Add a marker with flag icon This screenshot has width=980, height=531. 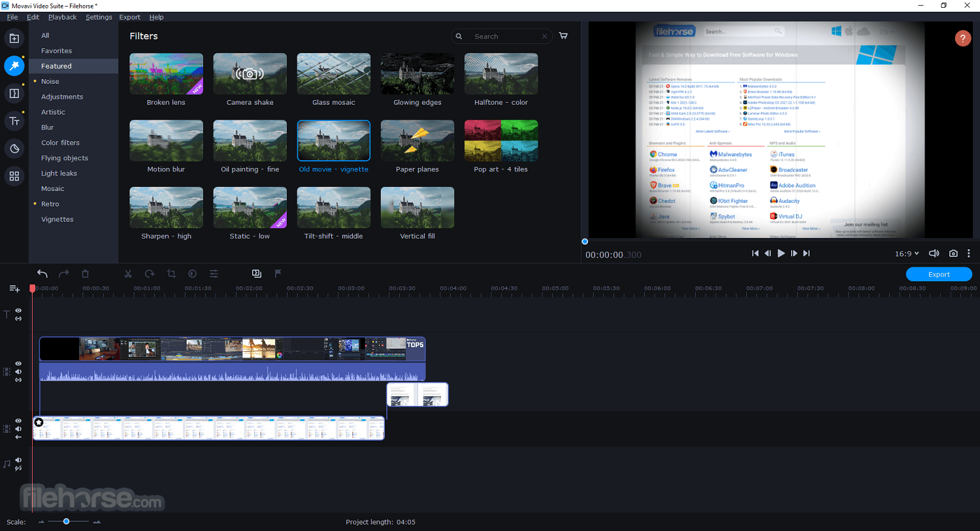tap(278, 274)
